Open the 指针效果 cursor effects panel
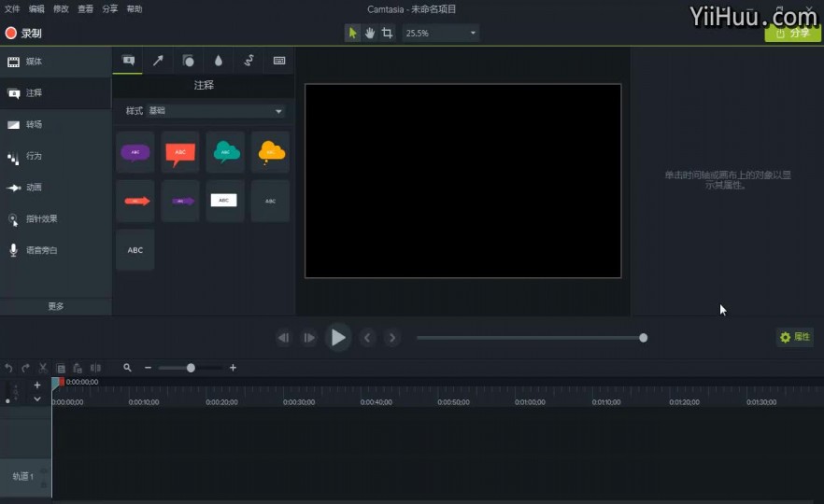 (56, 219)
